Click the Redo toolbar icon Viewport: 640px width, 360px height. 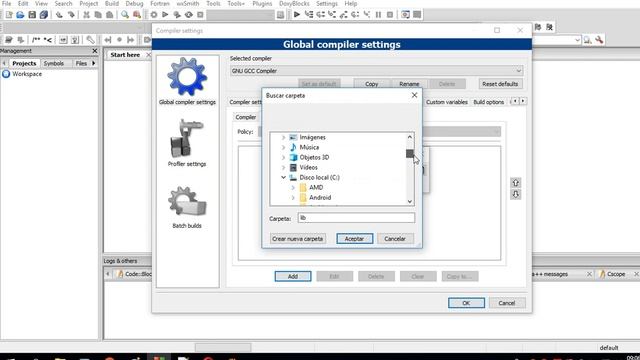pos(71,15)
